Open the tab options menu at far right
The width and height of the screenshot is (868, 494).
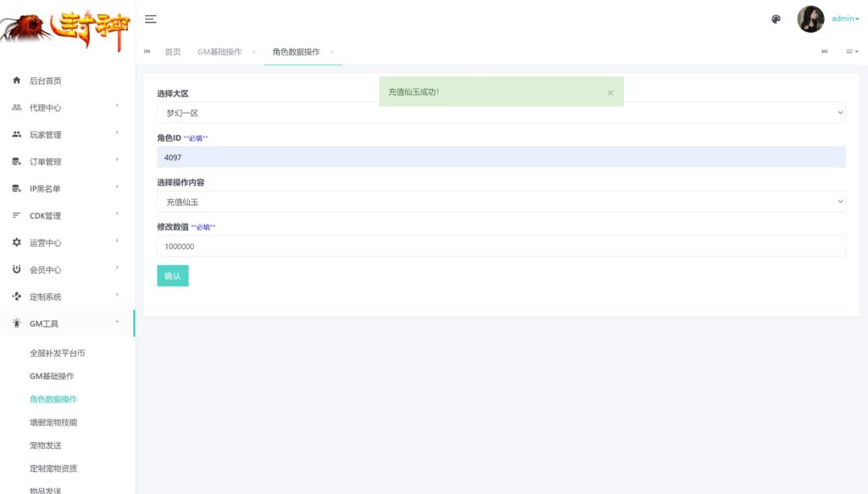coord(851,52)
